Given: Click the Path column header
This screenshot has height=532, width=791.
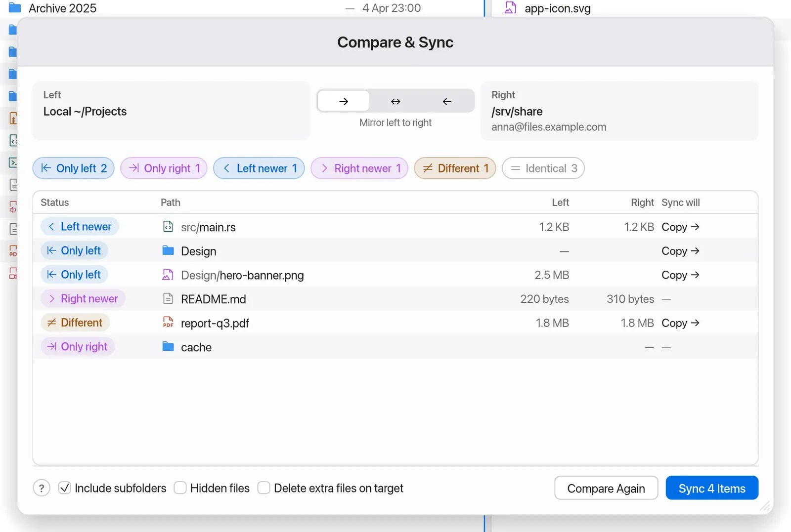Looking at the screenshot, I should [x=171, y=203].
